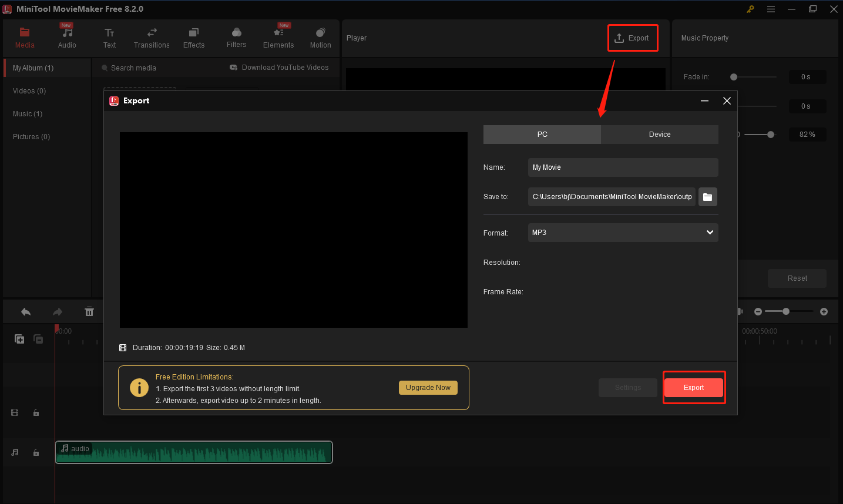The height and width of the screenshot is (504, 843).
Task: Open the Effects tab
Action: click(194, 38)
